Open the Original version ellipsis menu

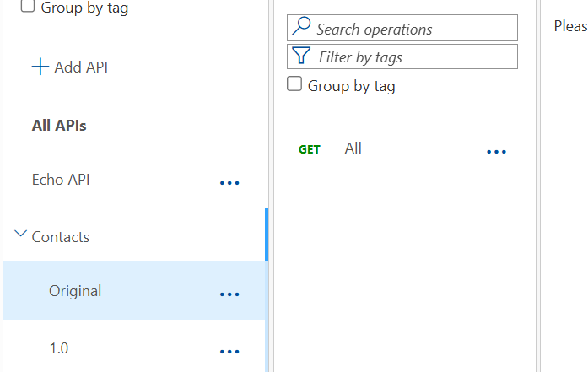pyautogui.click(x=229, y=294)
